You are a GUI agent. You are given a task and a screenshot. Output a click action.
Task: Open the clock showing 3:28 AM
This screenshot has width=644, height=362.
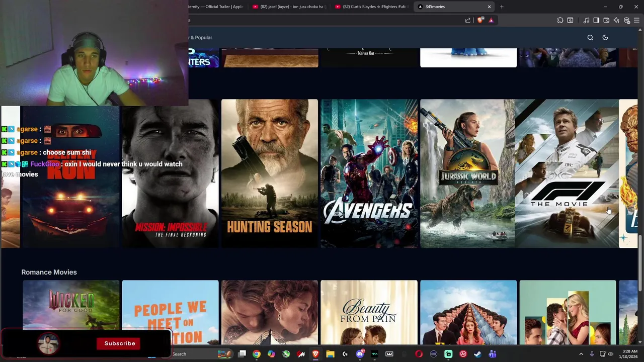coord(629,354)
